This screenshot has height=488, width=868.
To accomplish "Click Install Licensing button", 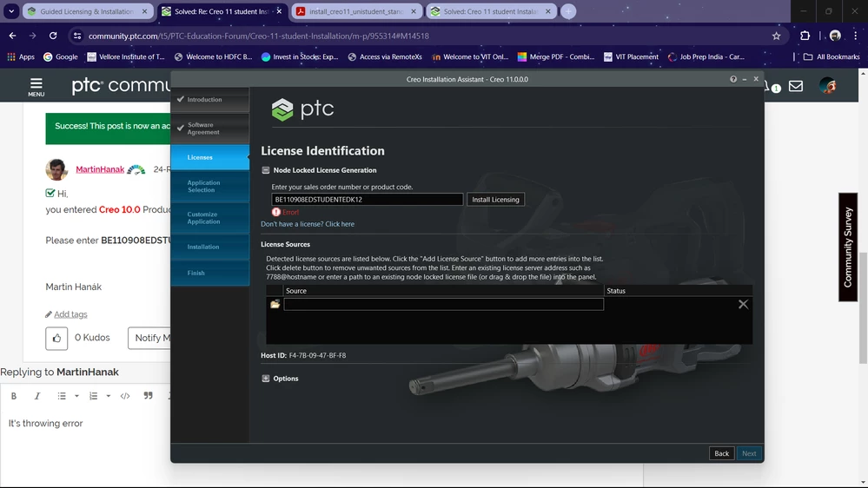I will [495, 199].
